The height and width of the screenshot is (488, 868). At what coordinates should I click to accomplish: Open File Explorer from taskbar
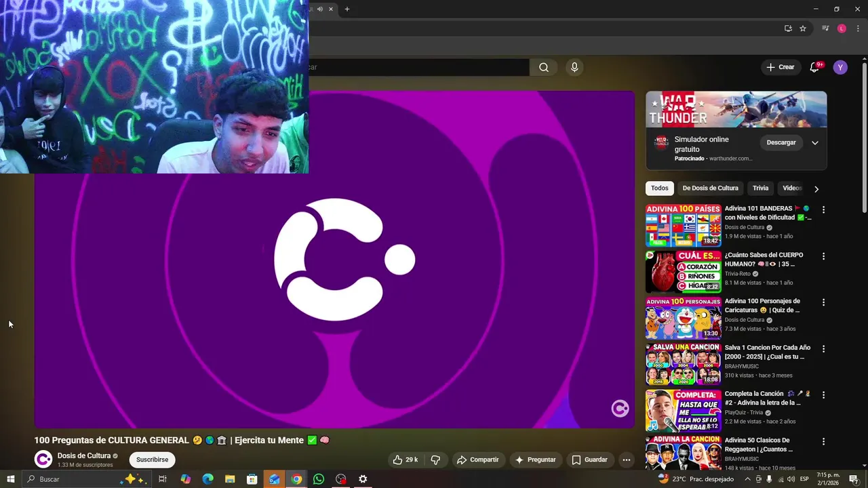230,479
